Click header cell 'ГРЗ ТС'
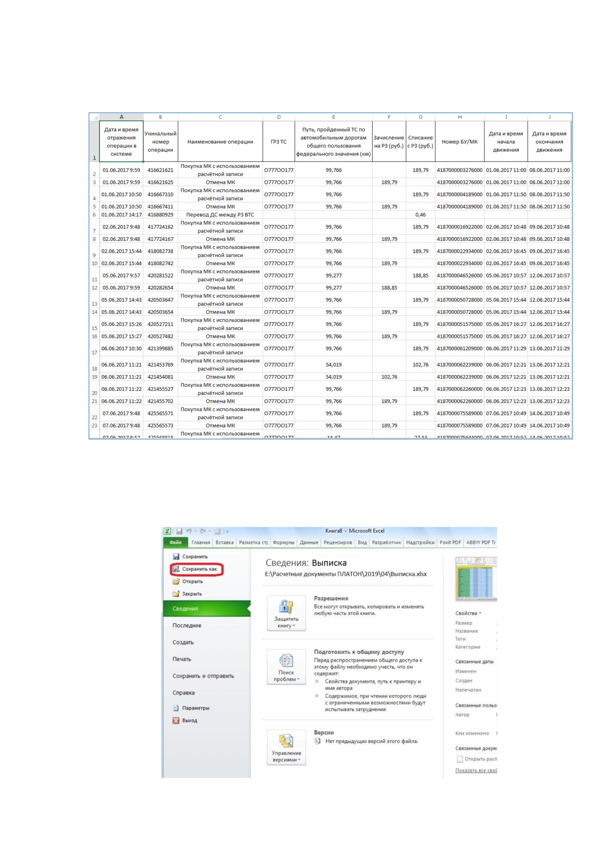The width and height of the screenshot is (614, 868). 279,142
